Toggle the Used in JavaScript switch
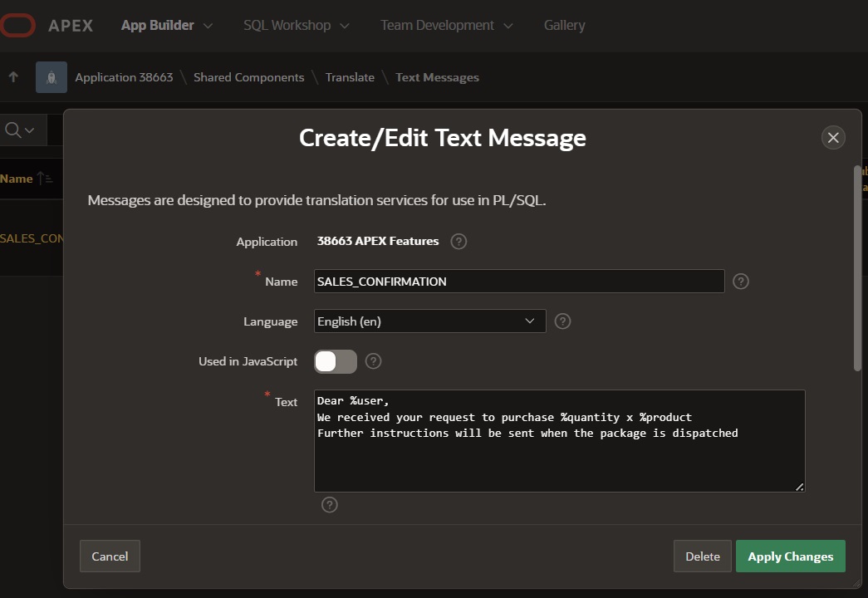 tap(336, 361)
